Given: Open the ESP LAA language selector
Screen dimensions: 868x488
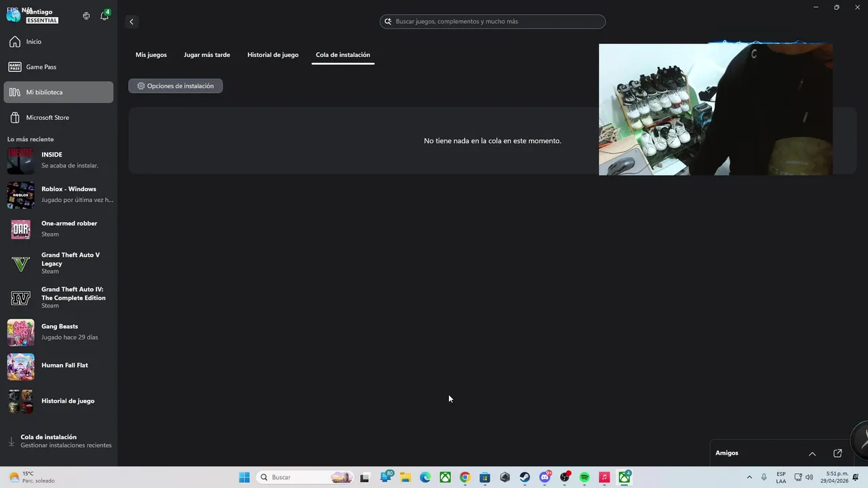Looking at the screenshot, I should (x=781, y=477).
